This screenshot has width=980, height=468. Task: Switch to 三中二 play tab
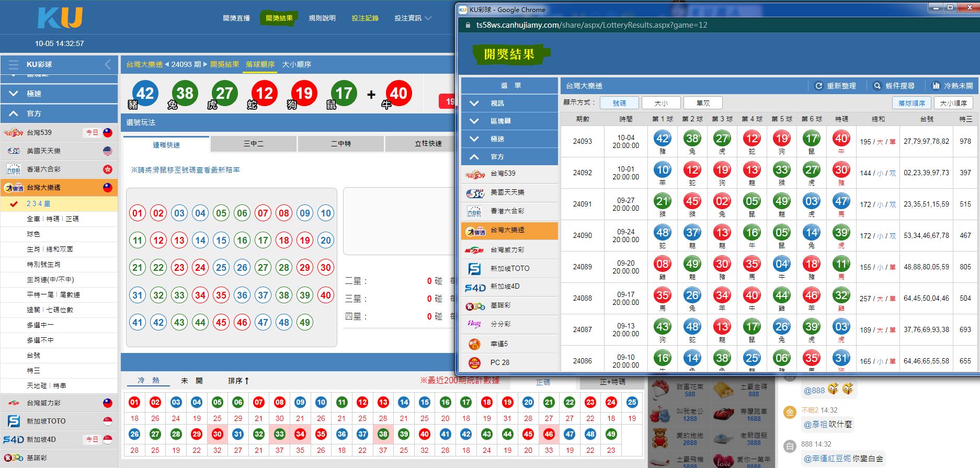[x=254, y=144]
